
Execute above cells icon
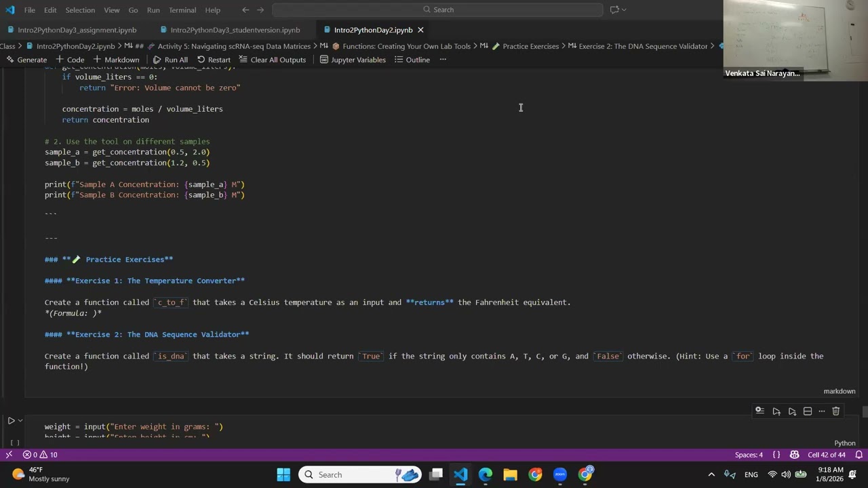pyautogui.click(x=776, y=411)
